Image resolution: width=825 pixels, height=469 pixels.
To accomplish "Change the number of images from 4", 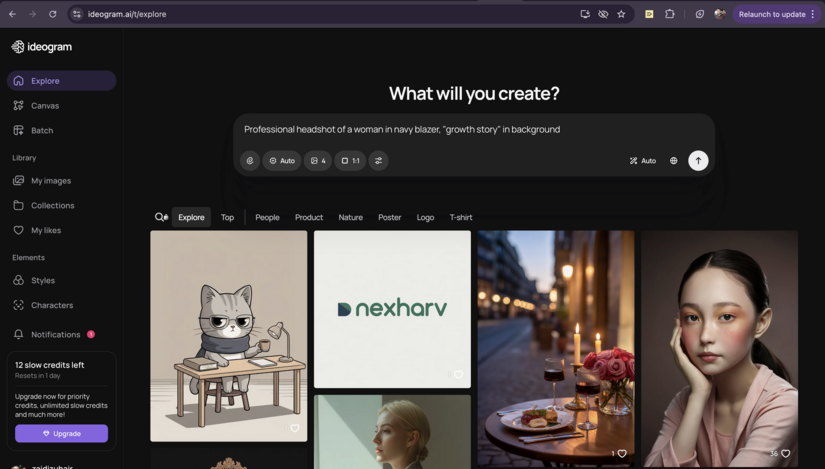I will (318, 161).
